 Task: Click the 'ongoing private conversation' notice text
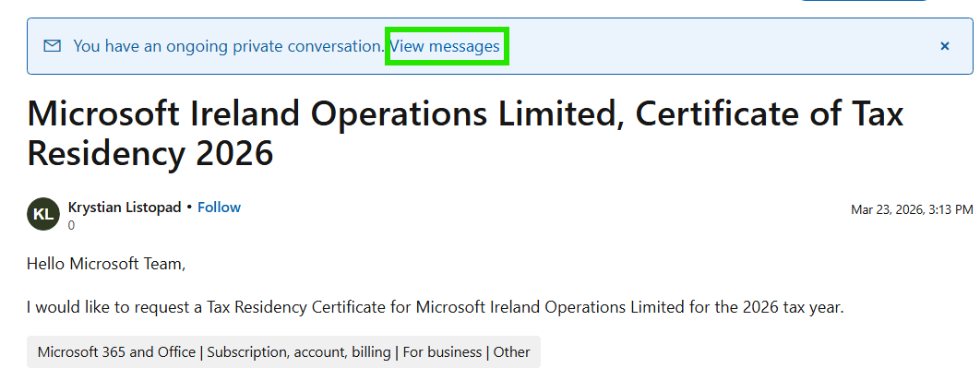click(229, 46)
